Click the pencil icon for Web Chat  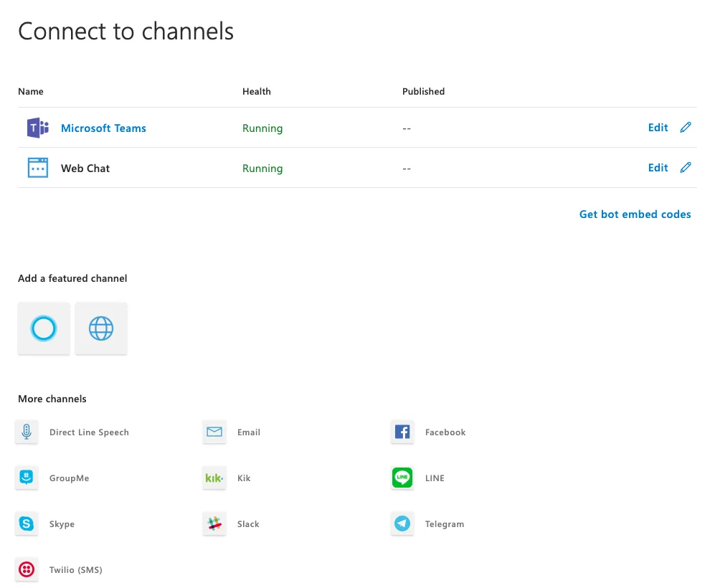point(686,168)
